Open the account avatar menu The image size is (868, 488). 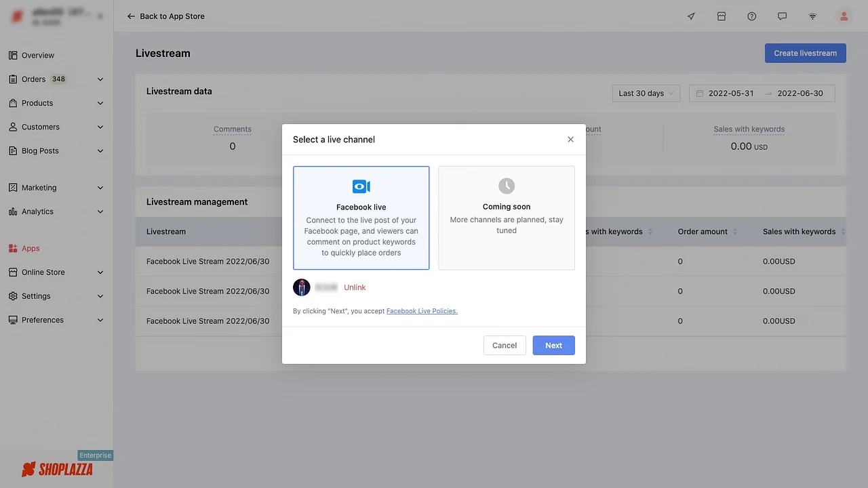tap(844, 16)
